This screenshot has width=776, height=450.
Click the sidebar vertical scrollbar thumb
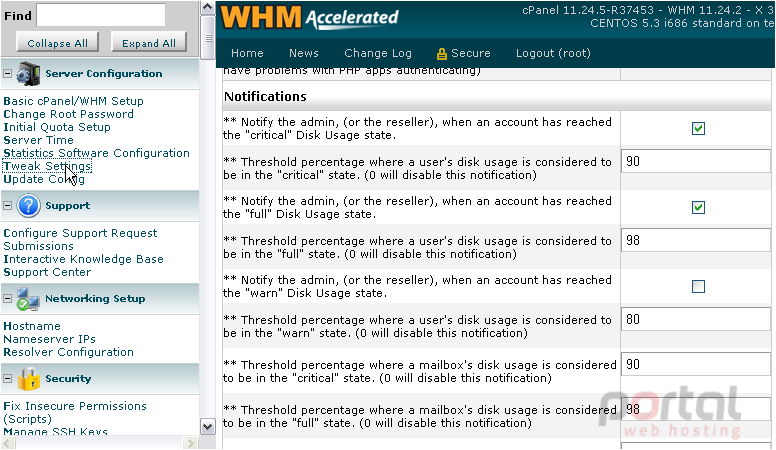(x=208, y=38)
